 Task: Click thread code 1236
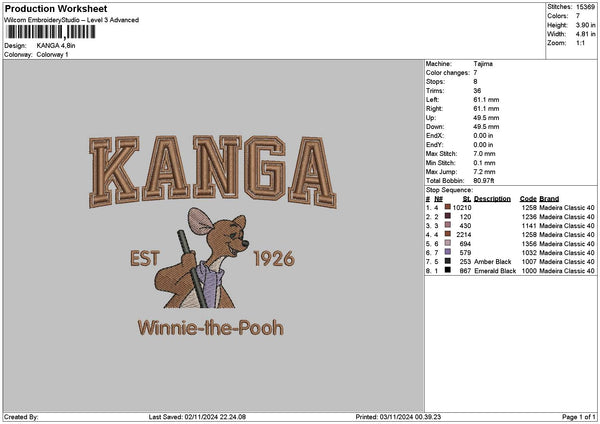point(529,217)
